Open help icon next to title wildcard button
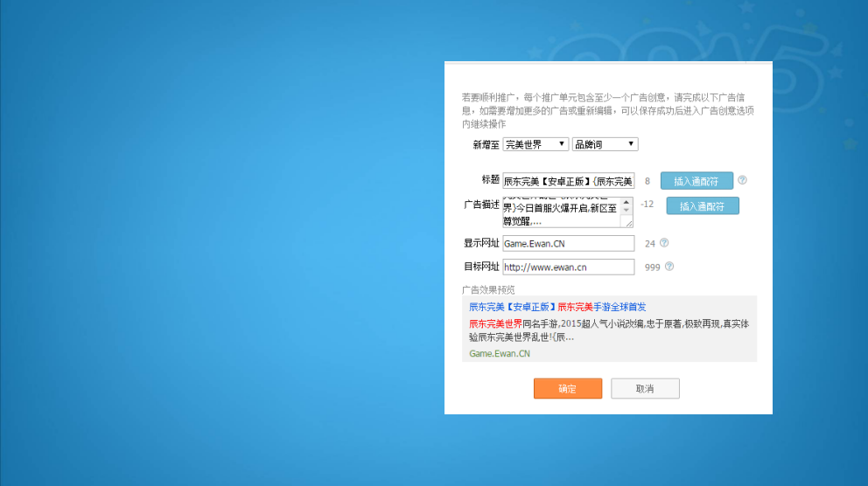Viewport: 868px width, 486px height. coord(742,180)
